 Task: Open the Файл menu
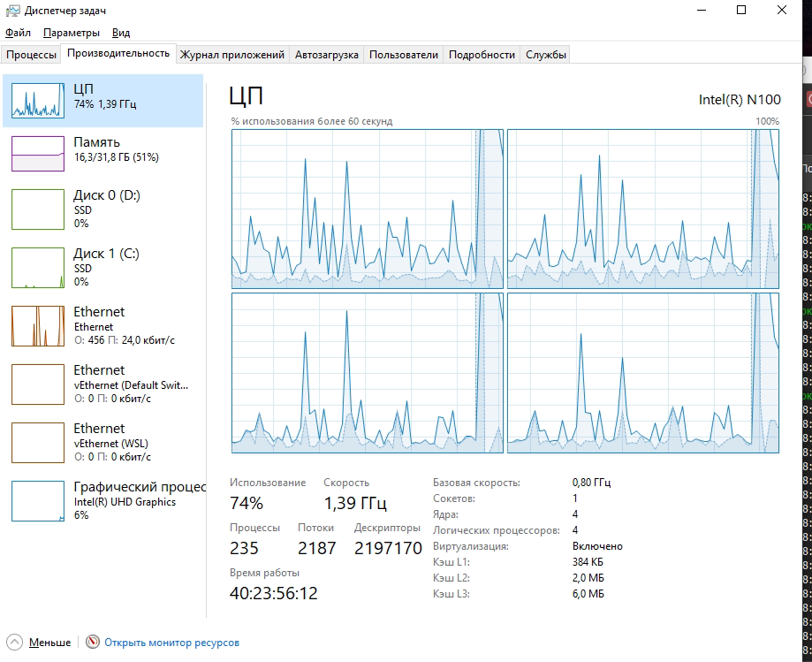tap(18, 33)
